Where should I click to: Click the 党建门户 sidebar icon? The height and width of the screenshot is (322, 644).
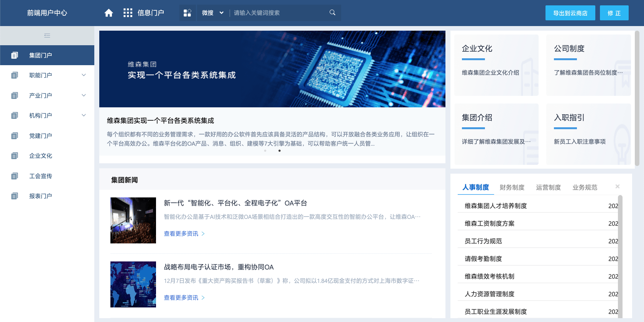pos(15,136)
